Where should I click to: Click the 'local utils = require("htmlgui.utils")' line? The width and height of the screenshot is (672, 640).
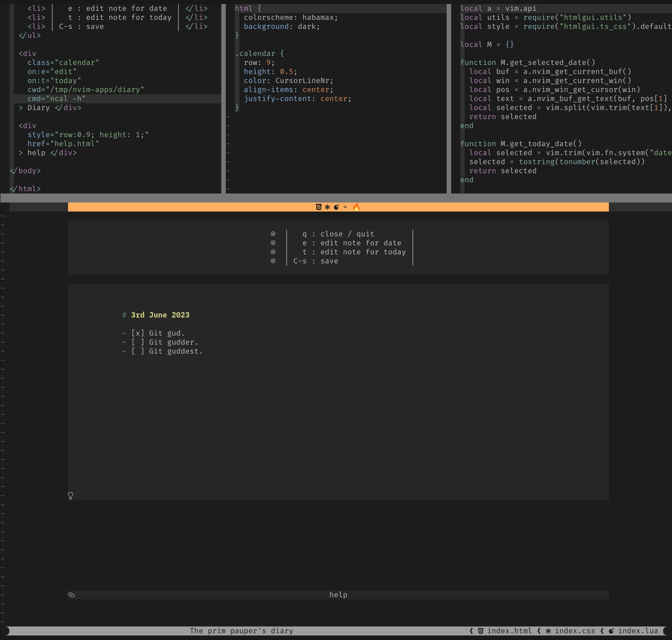[x=546, y=18]
